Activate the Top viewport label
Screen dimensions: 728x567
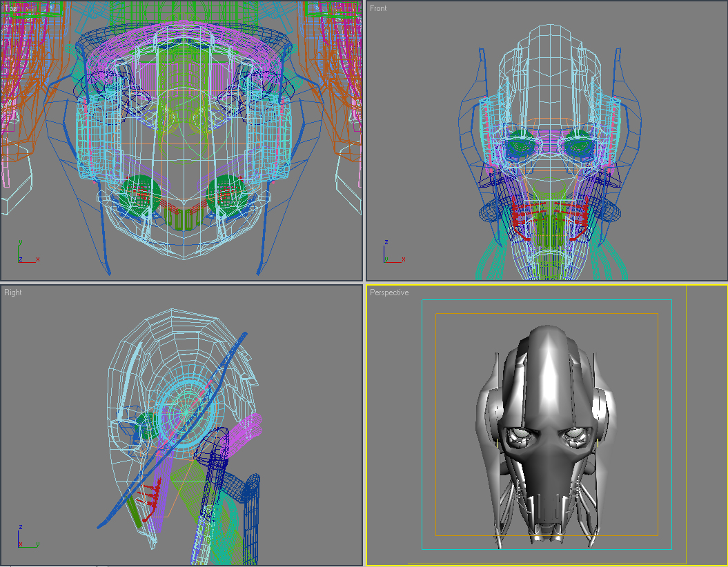click(x=10, y=8)
